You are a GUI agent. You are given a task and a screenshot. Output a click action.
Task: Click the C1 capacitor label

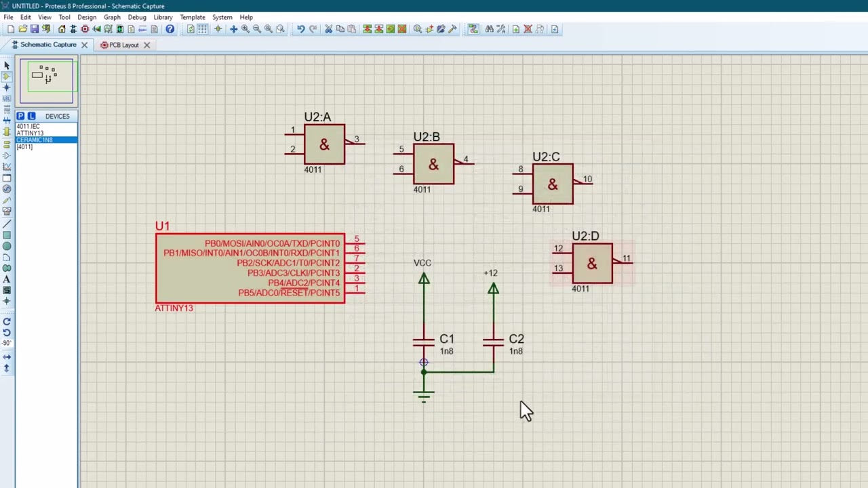tap(447, 339)
